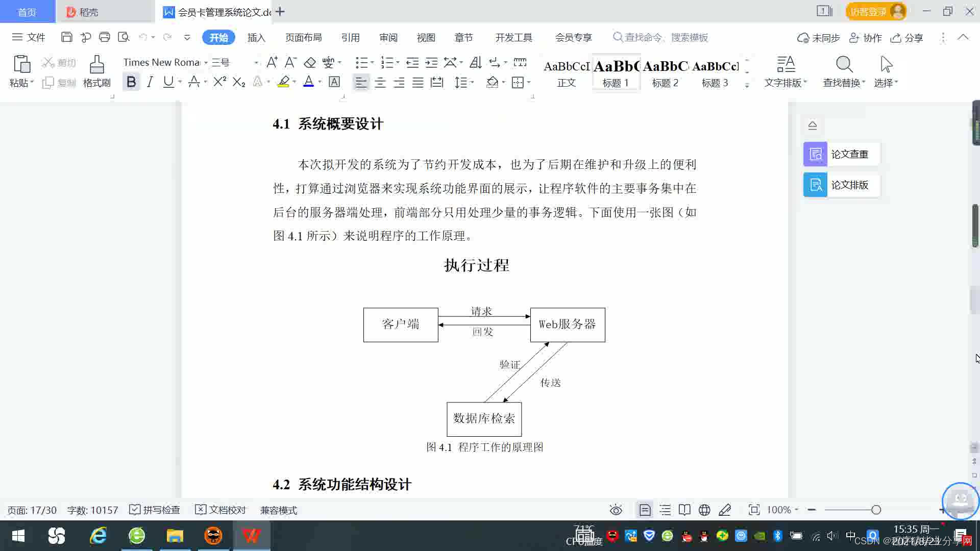Click the center alignment icon

(380, 82)
